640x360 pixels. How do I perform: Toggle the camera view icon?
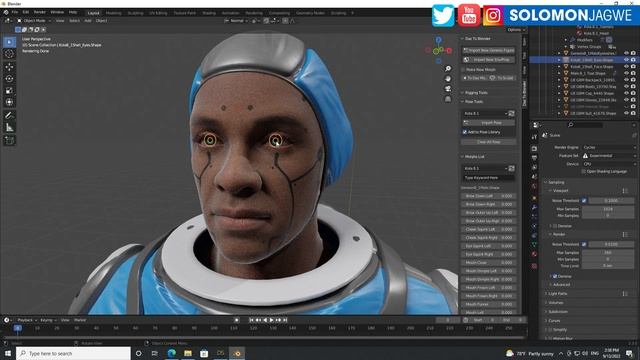(x=448, y=89)
